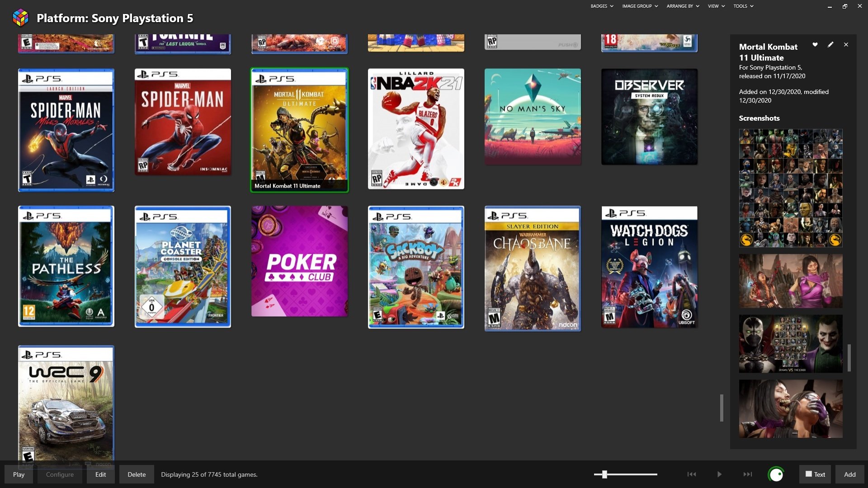
Task: Select Planet Coaster Console Edition cover
Action: tap(183, 267)
